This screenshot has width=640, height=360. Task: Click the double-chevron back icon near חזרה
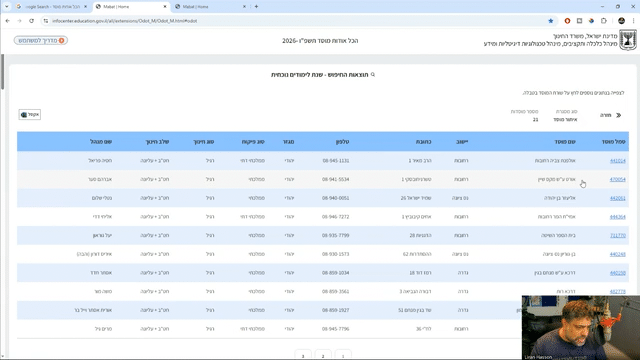pos(618,116)
